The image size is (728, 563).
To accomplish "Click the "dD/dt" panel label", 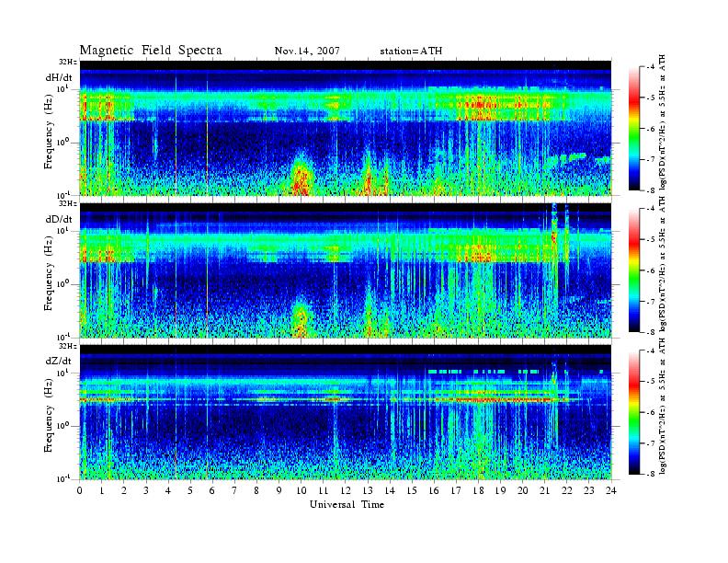I will tap(59, 219).
